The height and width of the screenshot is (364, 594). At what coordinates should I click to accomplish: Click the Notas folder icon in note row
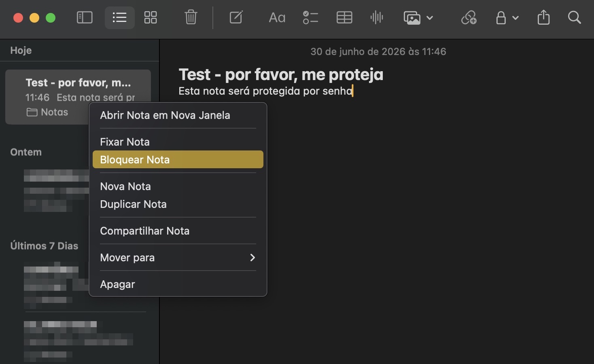[32, 112]
